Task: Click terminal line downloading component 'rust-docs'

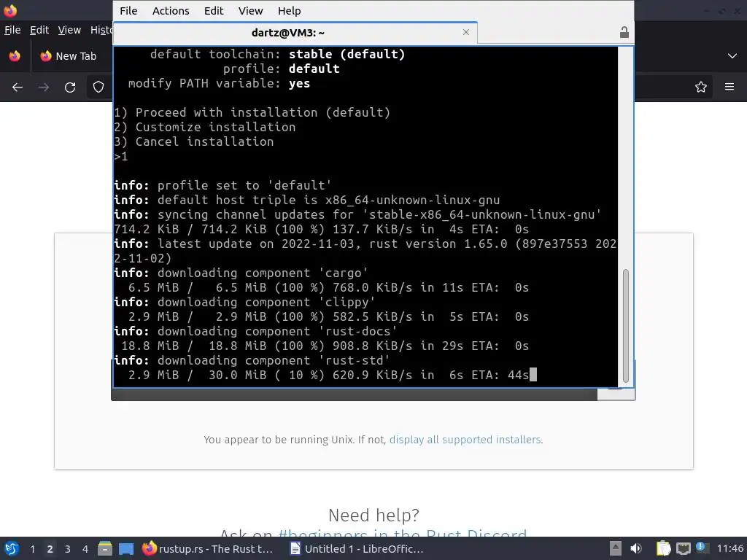Action: [x=255, y=331]
